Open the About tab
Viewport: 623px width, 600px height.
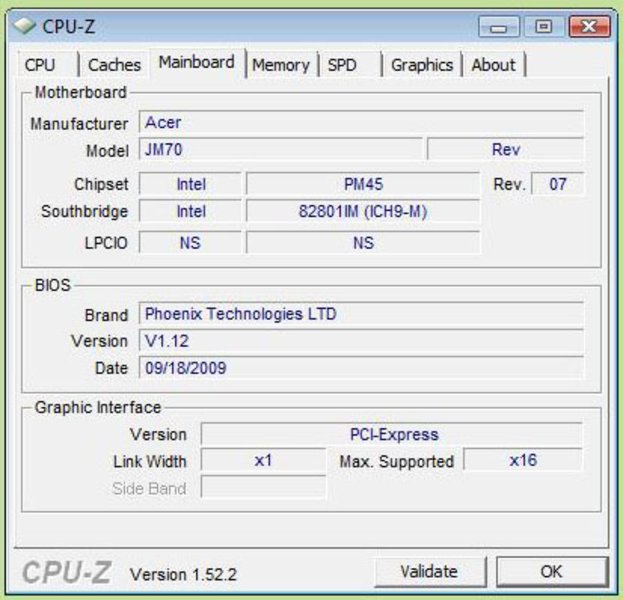(x=494, y=65)
